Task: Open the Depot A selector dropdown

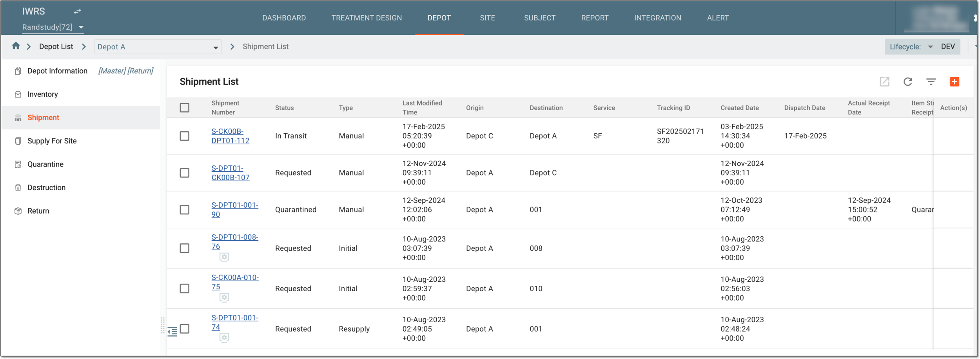Action: coord(158,47)
